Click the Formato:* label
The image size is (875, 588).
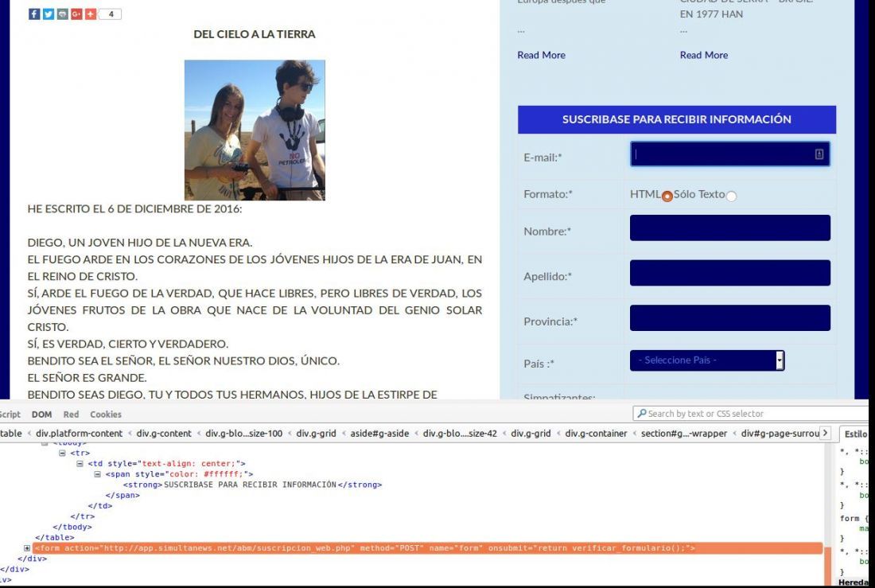tap(548, 194)
